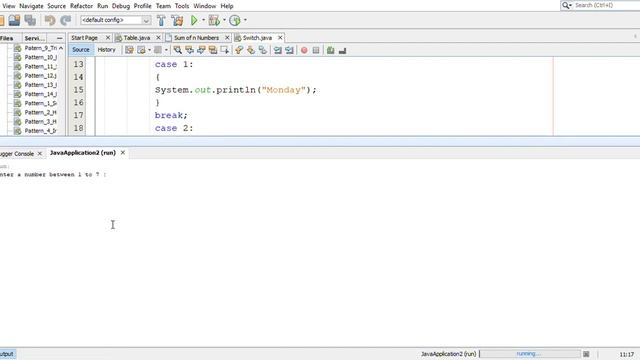This screenshot has width=640, height=360.
Task: Open the Help menu
Action: point(227,6)
